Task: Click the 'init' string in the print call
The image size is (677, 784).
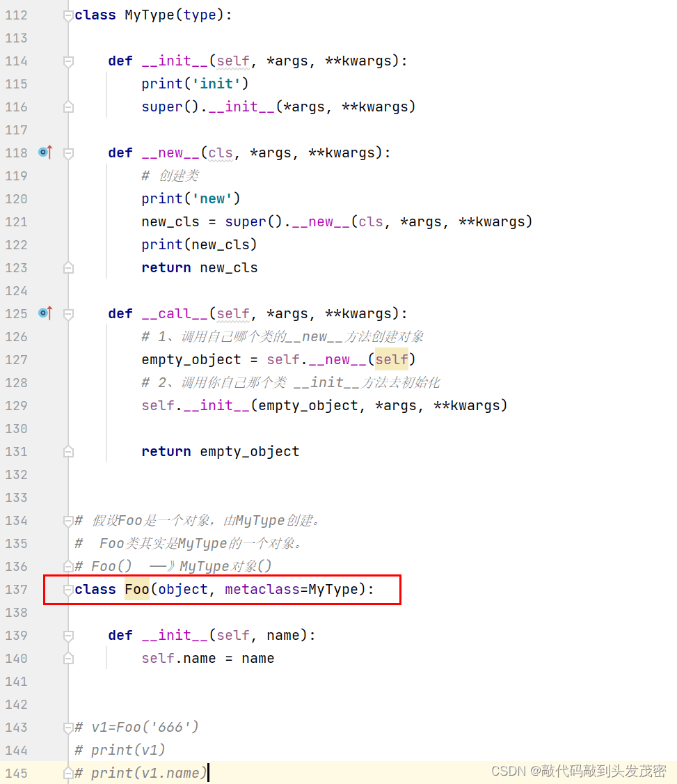Action: pos(216,84)
